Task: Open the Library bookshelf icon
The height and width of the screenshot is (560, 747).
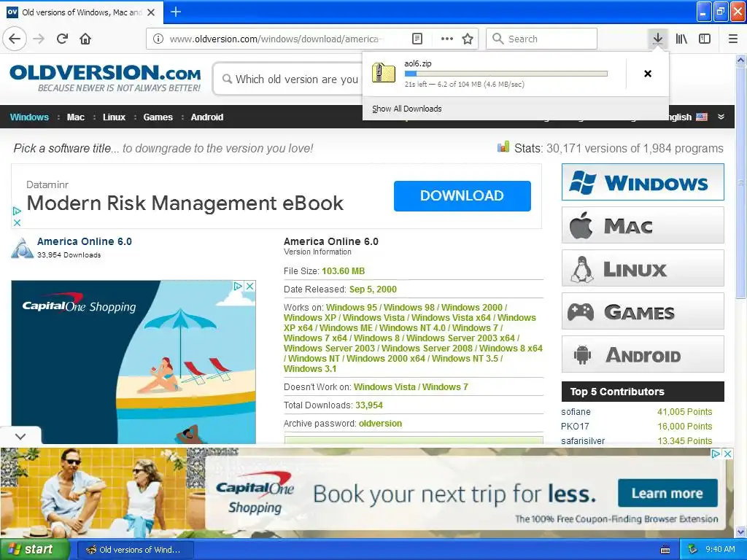Action: click(x=681, y=39)
